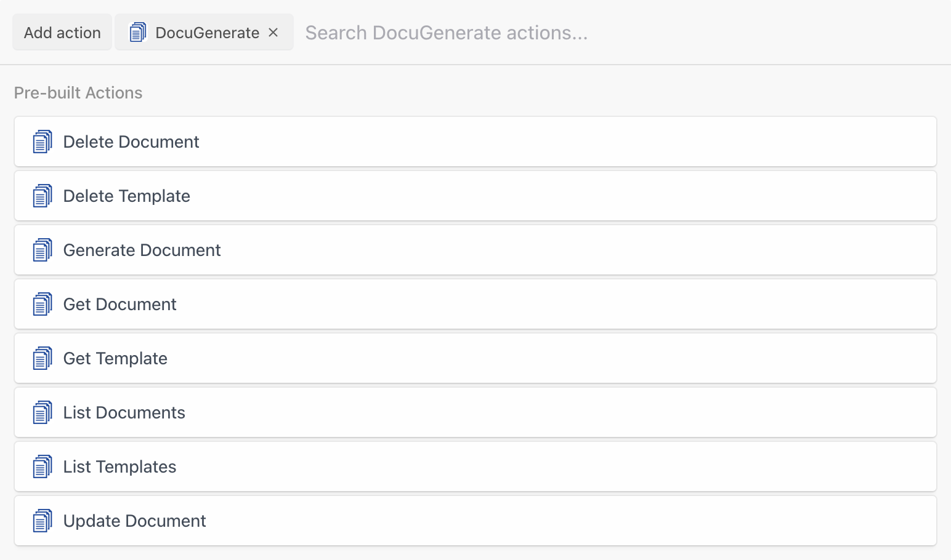The image size is (951, 560).
Task: Choose the List Documents action
Action: (124, 413)
